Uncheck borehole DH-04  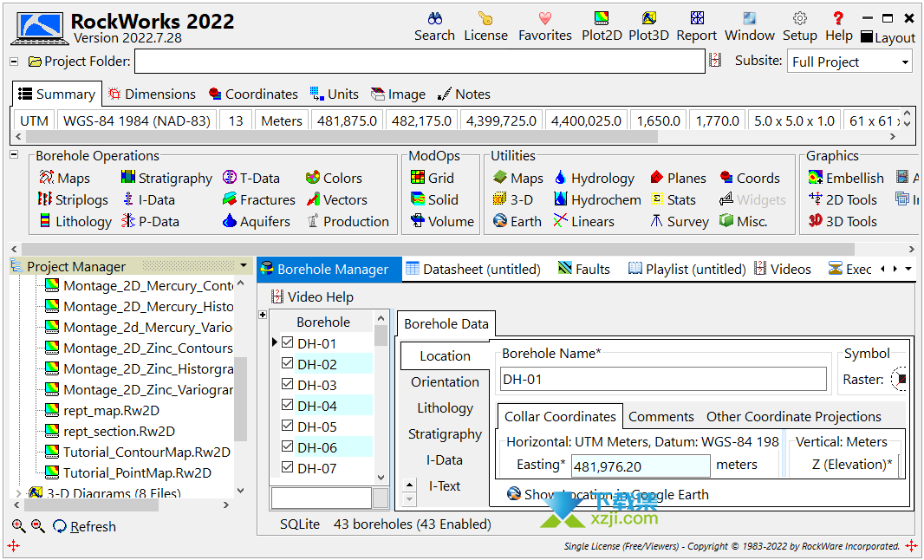click(288, 404)
